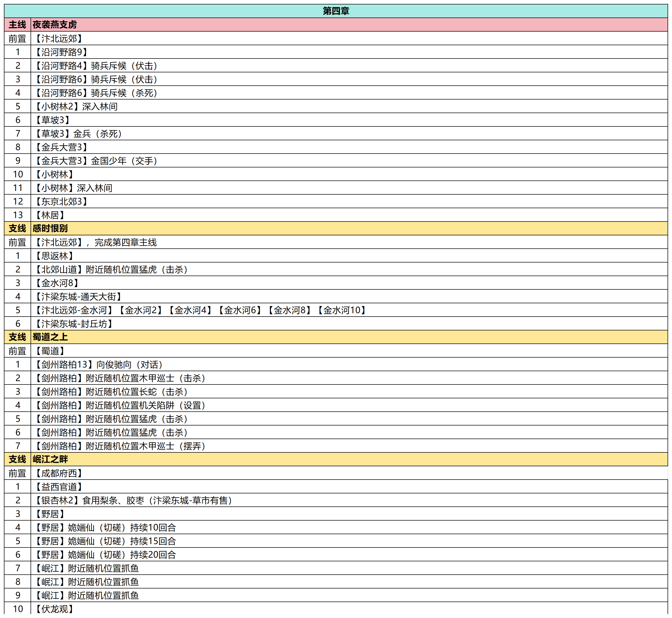Click 【汴北远郊】，完成第四章主线 prerequisite cell
Viewport: 672px width, 618px height.
pos(96,242)
